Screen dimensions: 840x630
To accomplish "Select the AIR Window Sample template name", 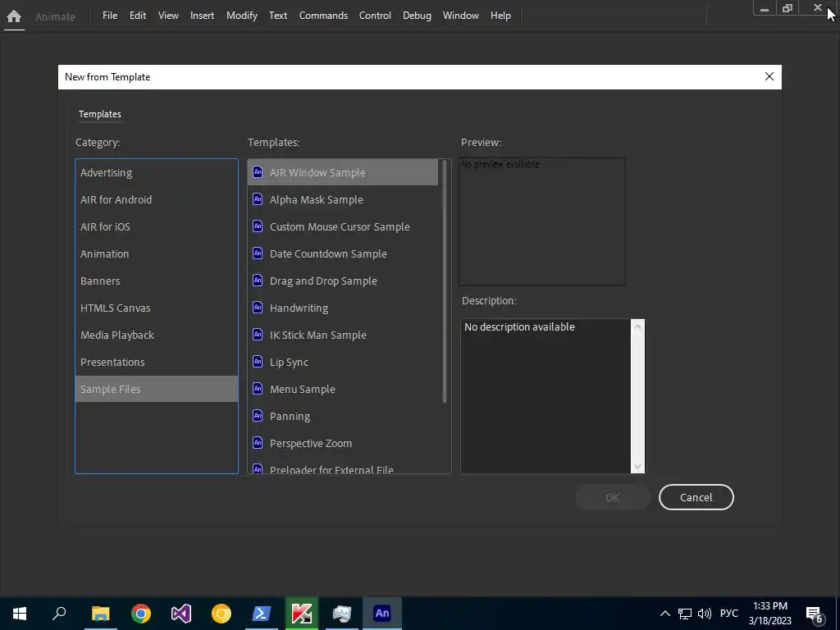I will click(x=317, y=172).
